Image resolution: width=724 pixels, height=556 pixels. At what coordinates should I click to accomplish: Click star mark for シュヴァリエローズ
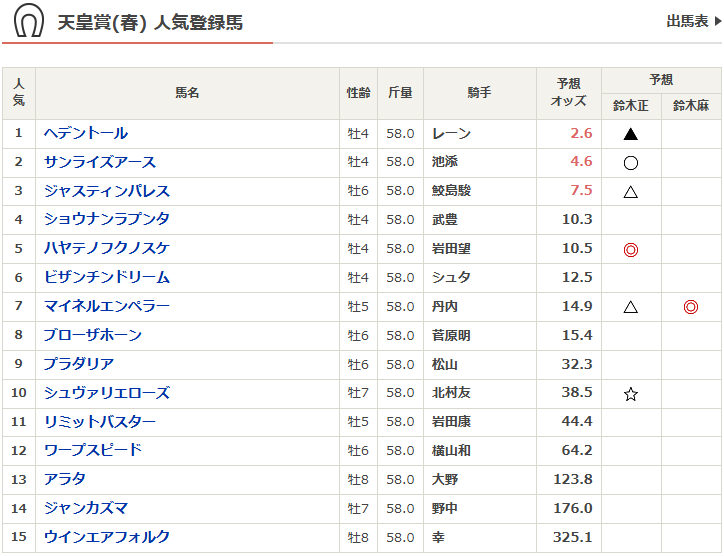(x=630, y=394)
